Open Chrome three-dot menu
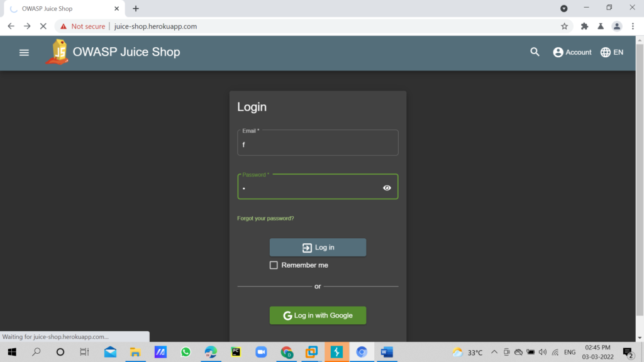644x362 pixels. (633, 26)
